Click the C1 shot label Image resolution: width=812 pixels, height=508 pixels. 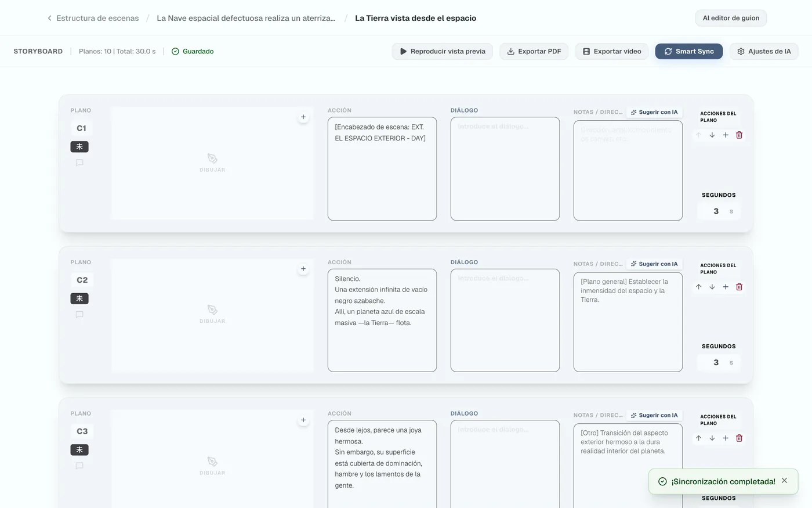(x=81, y=128)
